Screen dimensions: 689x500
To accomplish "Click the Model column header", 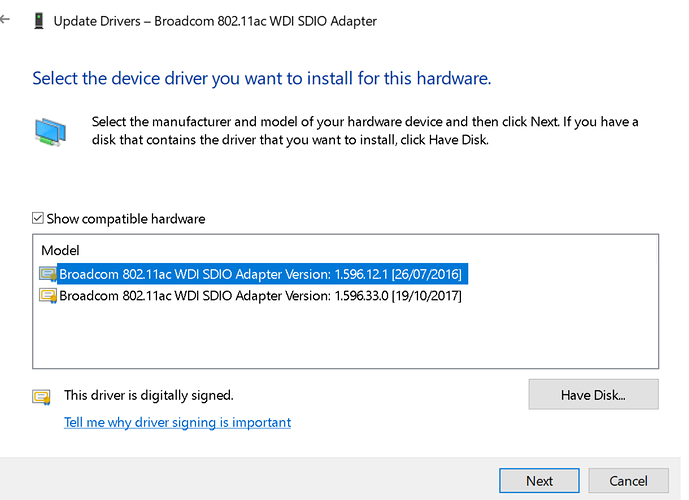I will coord(60,250).
